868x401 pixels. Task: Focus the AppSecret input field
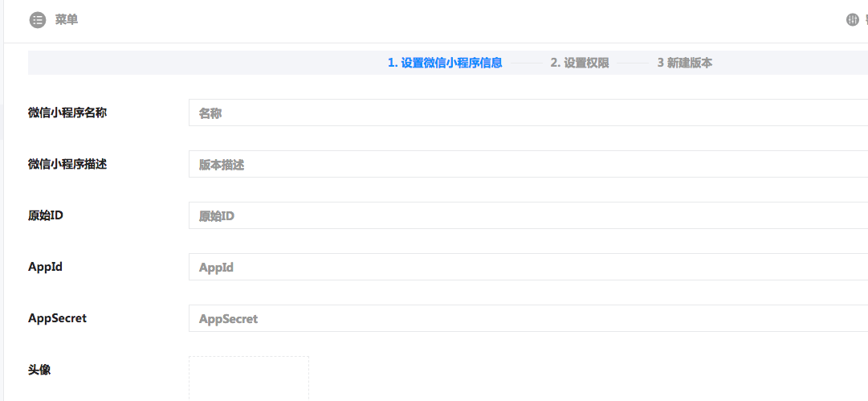528,318
